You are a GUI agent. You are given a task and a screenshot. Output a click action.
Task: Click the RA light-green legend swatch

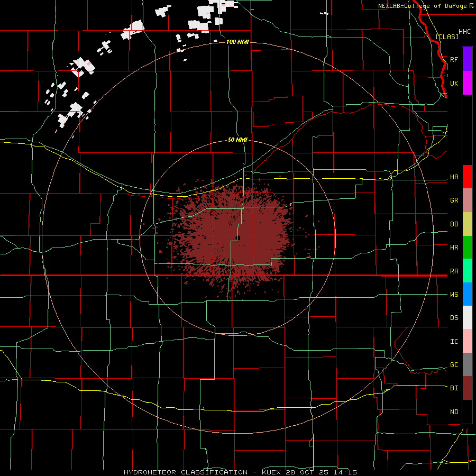point(467,270)
